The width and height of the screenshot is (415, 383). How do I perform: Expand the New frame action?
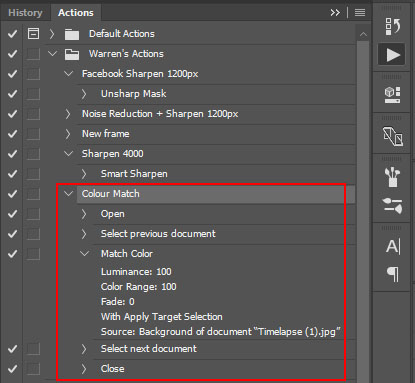(68, 134)
